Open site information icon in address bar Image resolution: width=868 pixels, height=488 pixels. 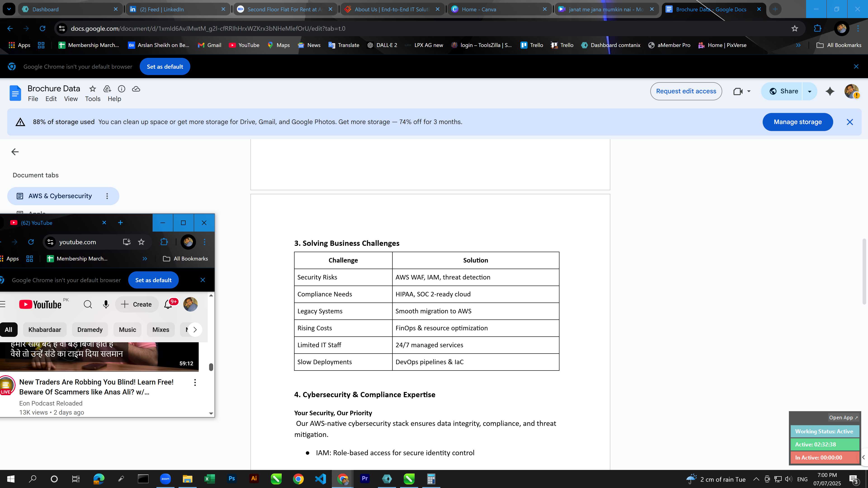[62, 29]
